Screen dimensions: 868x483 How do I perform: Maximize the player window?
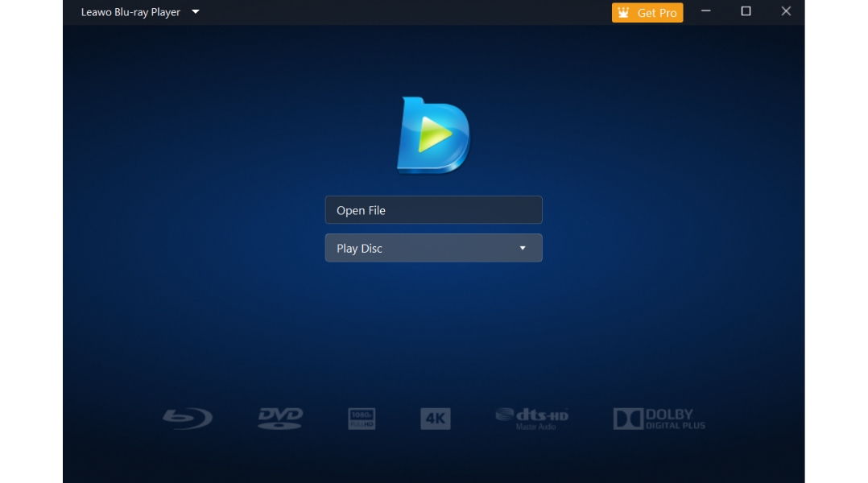746,11
